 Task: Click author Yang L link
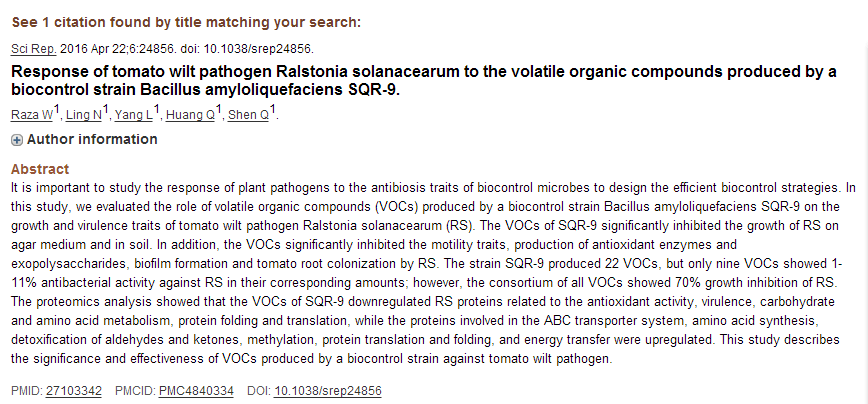133,116
